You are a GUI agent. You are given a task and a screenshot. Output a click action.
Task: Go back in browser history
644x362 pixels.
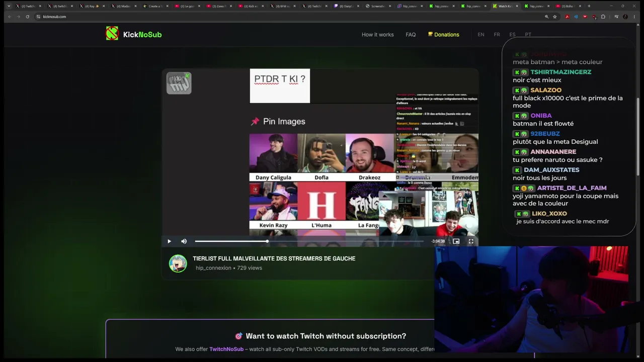tap(9, 17)
